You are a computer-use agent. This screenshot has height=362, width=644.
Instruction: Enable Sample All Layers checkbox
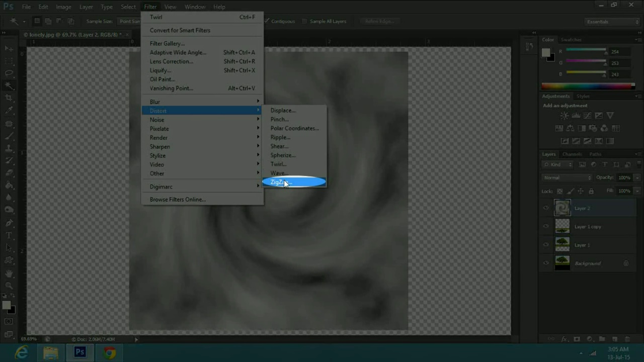point(305,21)
